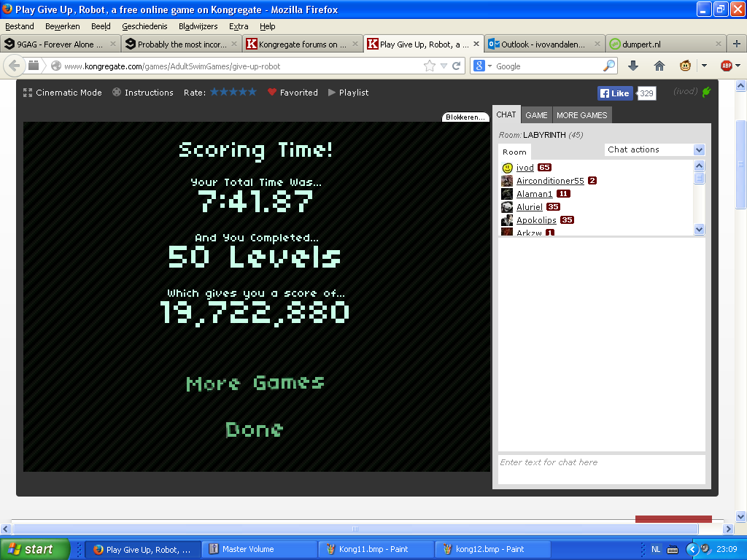This screenshot has height=560, width=747.
Task: Expand hidden system tray icons arrow
Action: coord(692,550)
